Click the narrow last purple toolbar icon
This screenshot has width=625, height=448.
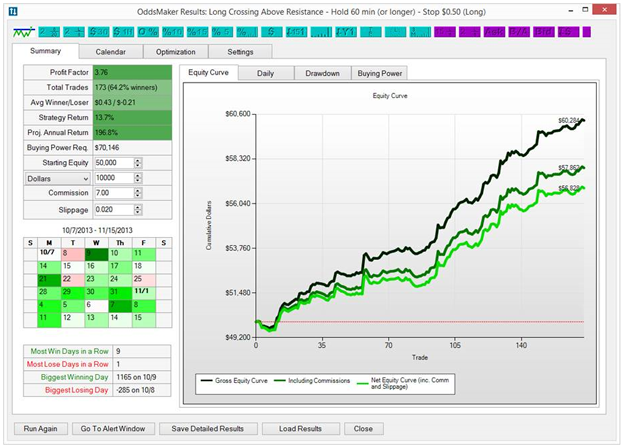coord(586,32)
